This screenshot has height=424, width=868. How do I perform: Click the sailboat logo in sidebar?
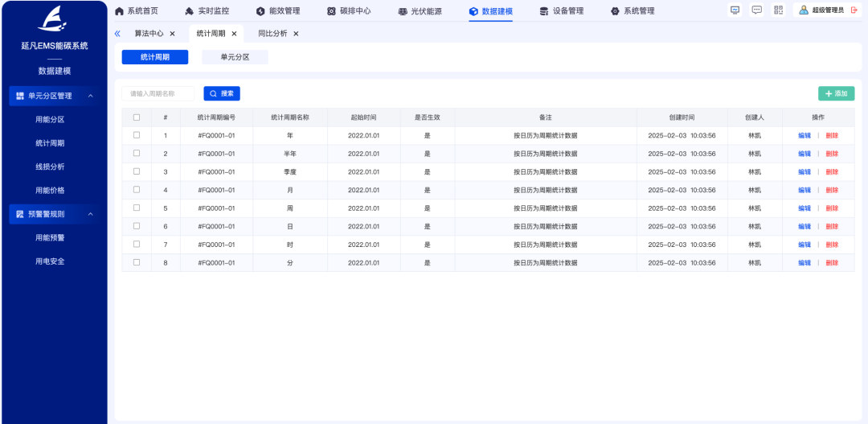click(x=54, y=19)
